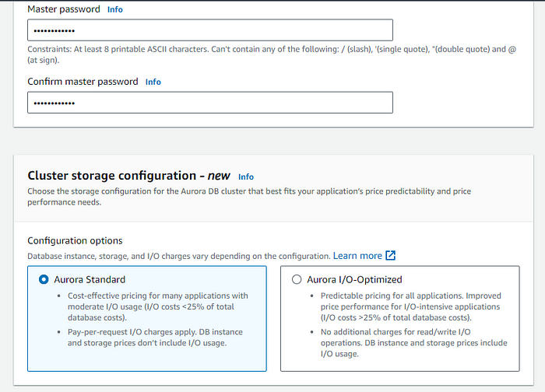Open Info link next to Confirm master password
Screen dimensions: 545x392
[153, 82]
